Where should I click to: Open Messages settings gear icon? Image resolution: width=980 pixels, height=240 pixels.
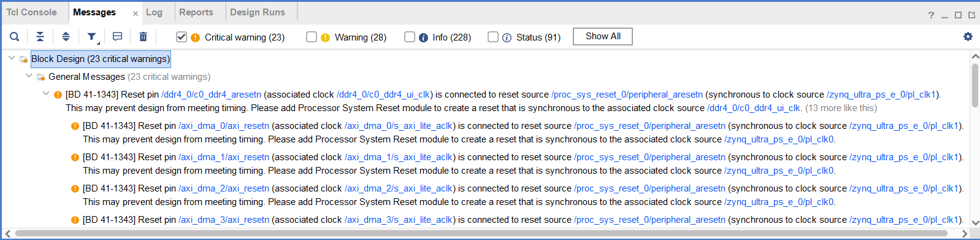coord(968,37)
